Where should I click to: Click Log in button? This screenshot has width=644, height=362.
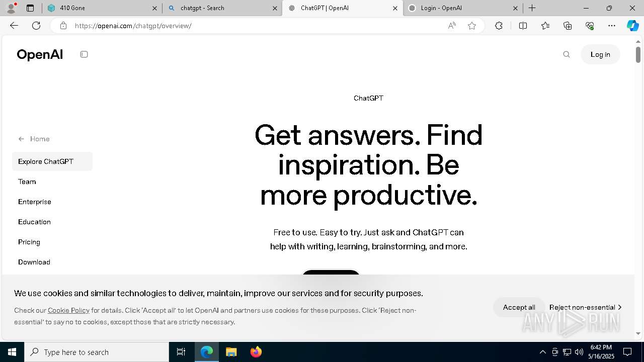pyautogui.click(x=600, y=54)
